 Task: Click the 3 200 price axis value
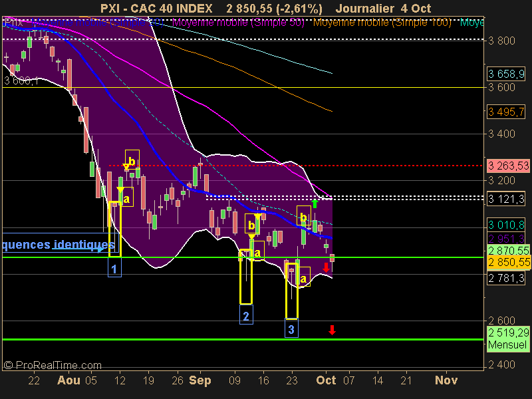501,180
